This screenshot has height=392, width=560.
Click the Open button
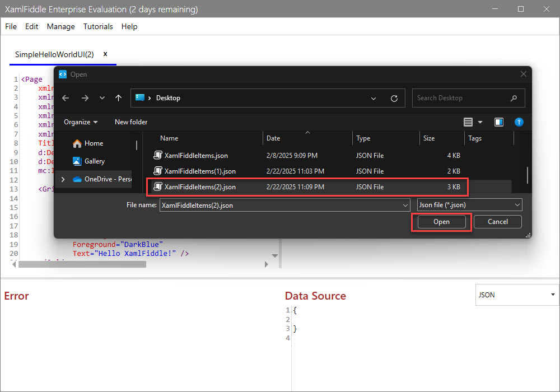[x=442, y=222]
